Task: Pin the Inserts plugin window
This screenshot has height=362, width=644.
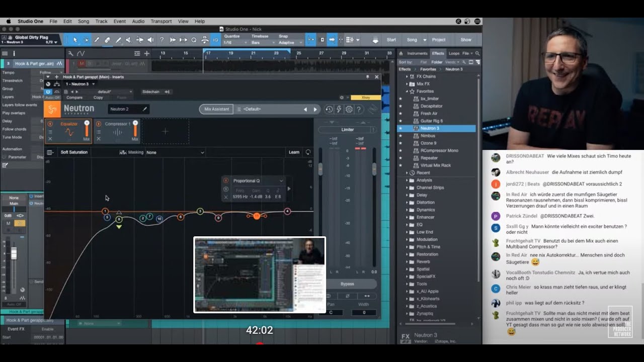Action: [368, 77]
